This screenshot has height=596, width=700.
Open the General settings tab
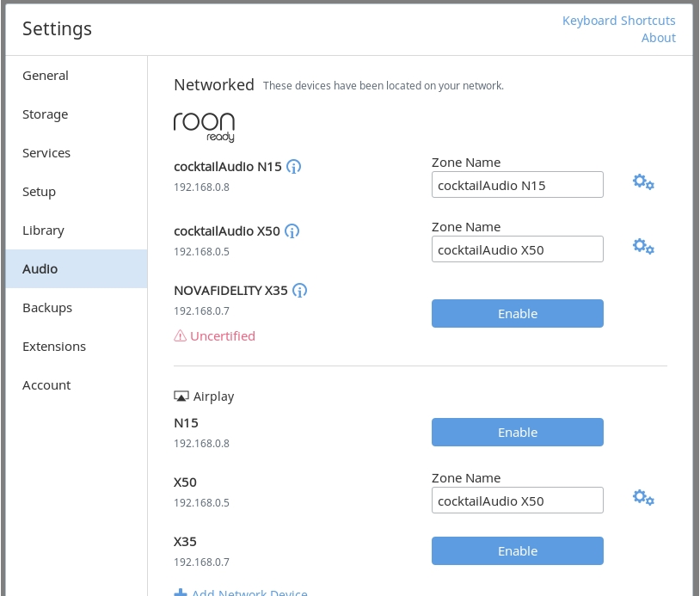(x=77, y=76)
